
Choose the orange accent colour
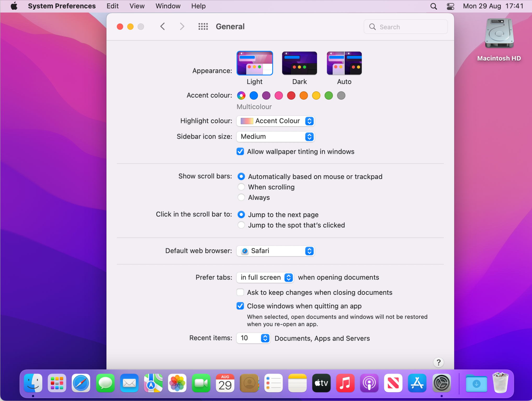(x=304, y=95)
